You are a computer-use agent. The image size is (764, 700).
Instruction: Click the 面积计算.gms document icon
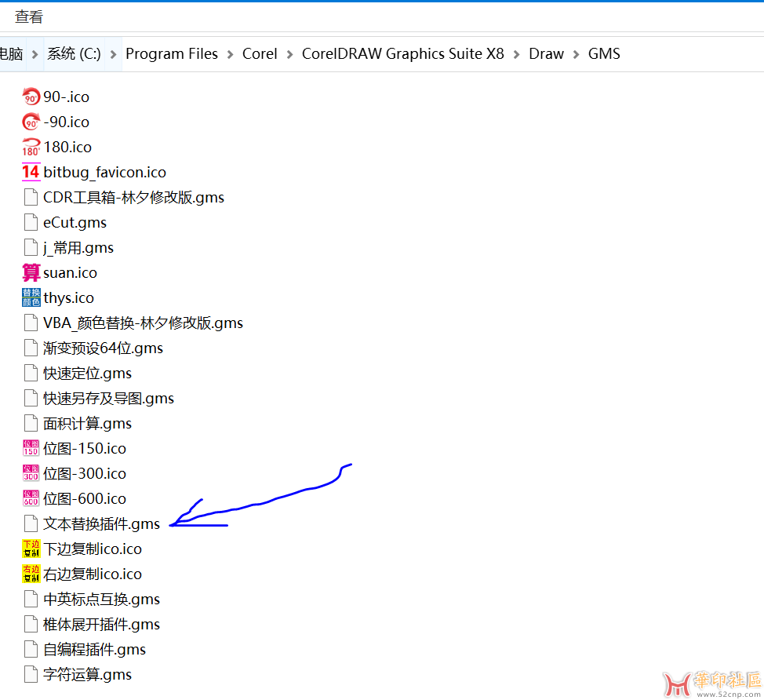tap(31, 423)
